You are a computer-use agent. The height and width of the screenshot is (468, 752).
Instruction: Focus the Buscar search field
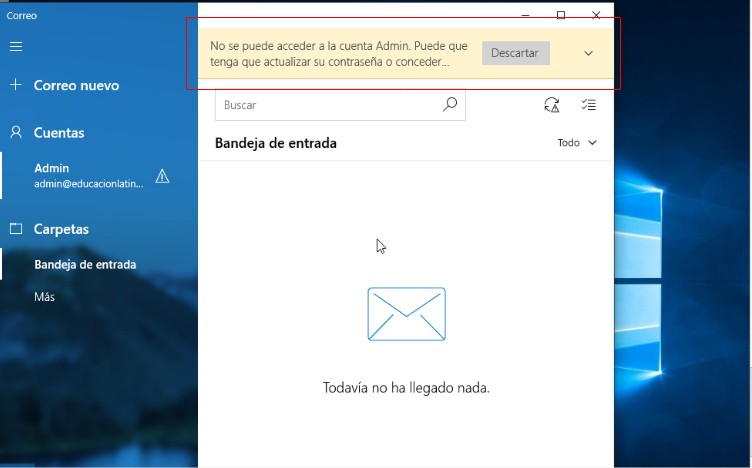(x=340, y=105)
